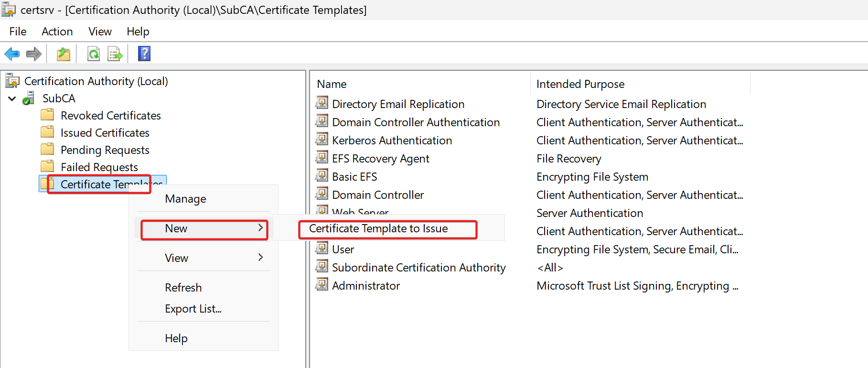The height and width of the screenshot is (368, 868).
Task: Click the blue Help question mark icon
Action: click(144, 54)
